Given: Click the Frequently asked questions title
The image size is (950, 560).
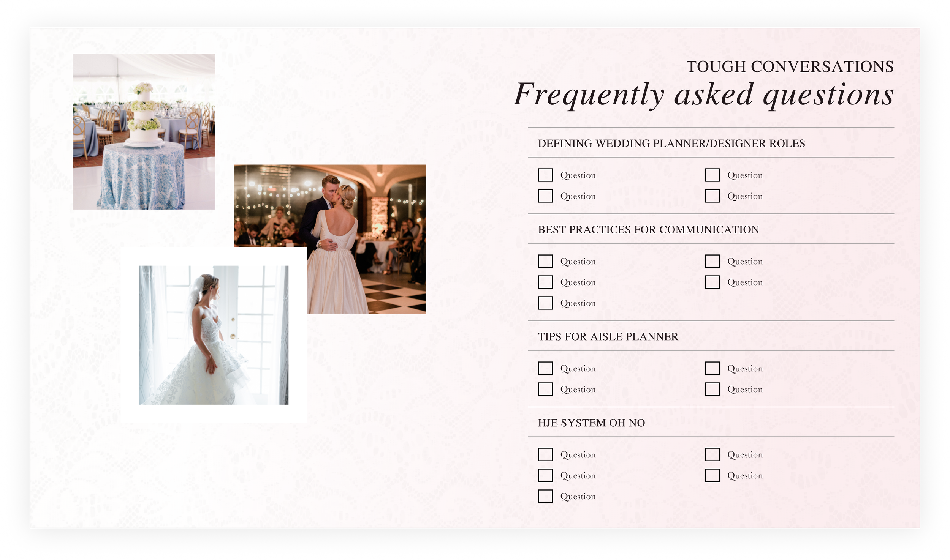Looking at the screenshot, I should (x=703, y=95).
